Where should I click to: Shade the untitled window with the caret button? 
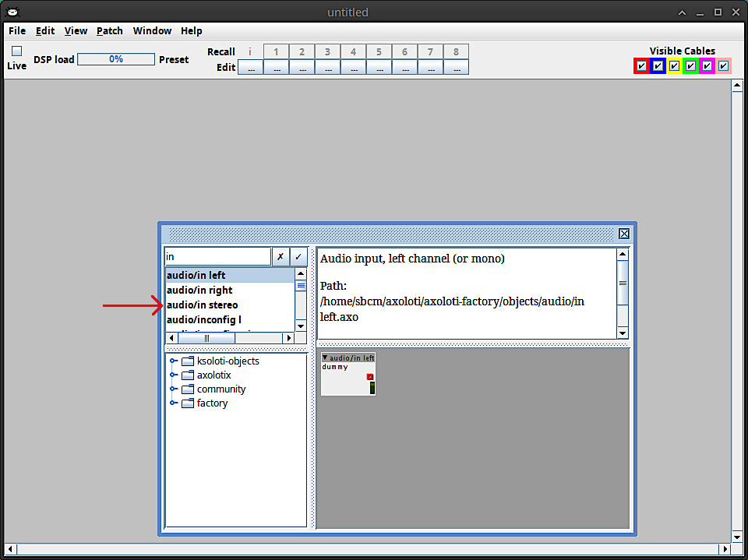click(683, 12)
